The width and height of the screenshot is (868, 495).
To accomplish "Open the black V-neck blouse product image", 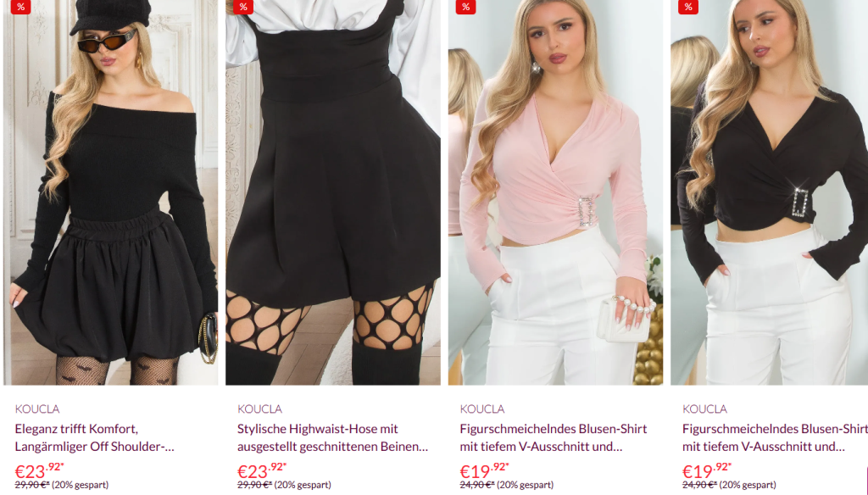I will (770, 192).
